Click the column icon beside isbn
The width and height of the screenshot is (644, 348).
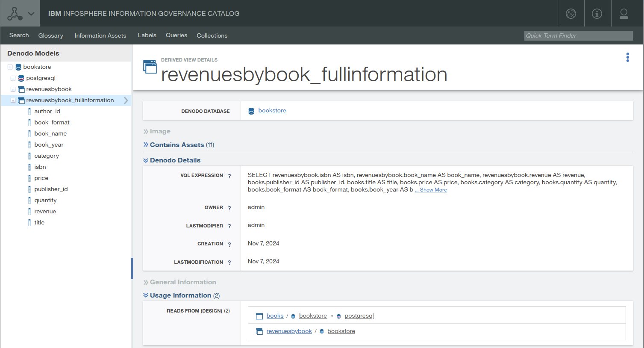pos(29,167)
